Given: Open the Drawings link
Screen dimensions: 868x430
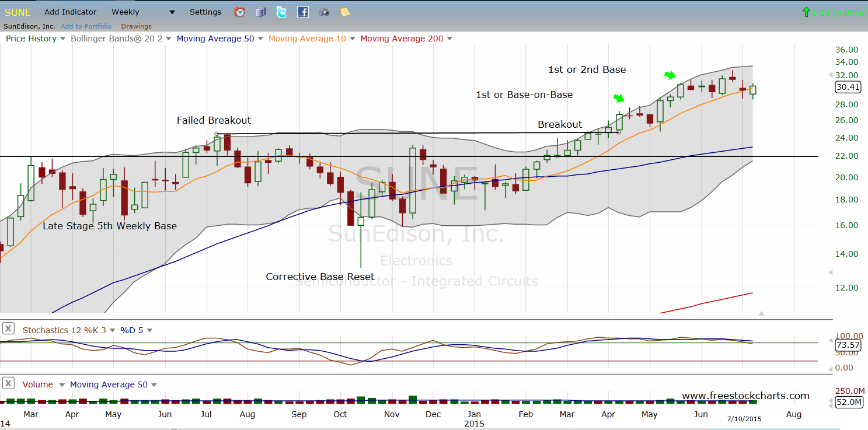Looking at the screenshot, I should pyautogui.click(x=136, y=26).
